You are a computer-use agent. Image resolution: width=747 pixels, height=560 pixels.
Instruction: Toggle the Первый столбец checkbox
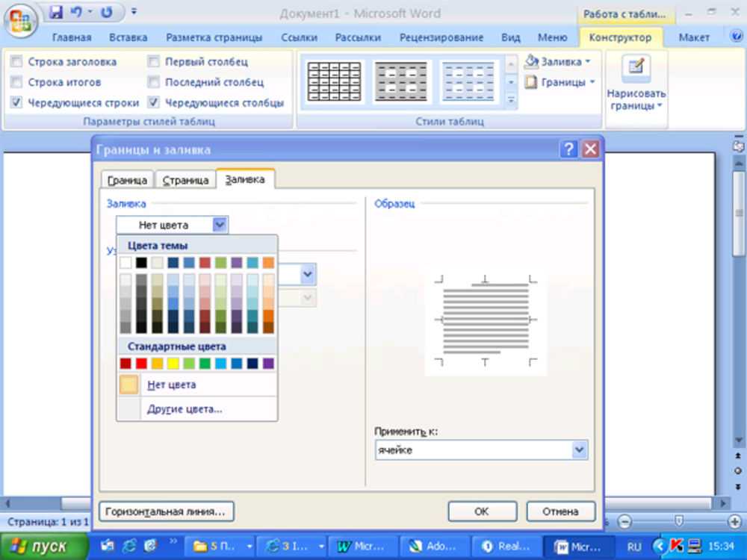point(153,61)
